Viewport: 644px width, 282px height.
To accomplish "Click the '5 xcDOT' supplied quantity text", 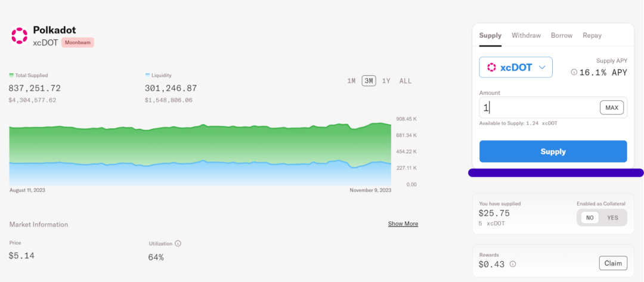I will coord(491,224).
